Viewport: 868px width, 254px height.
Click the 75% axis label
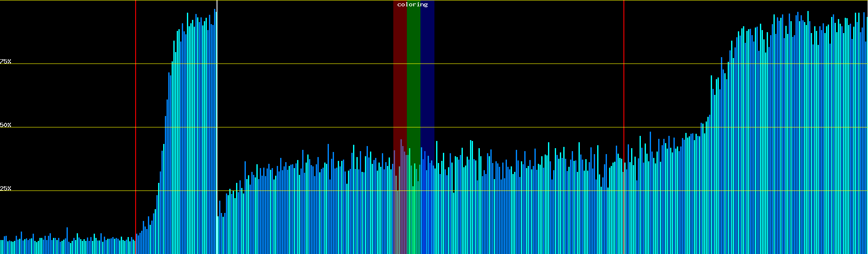tap(6, 61)
